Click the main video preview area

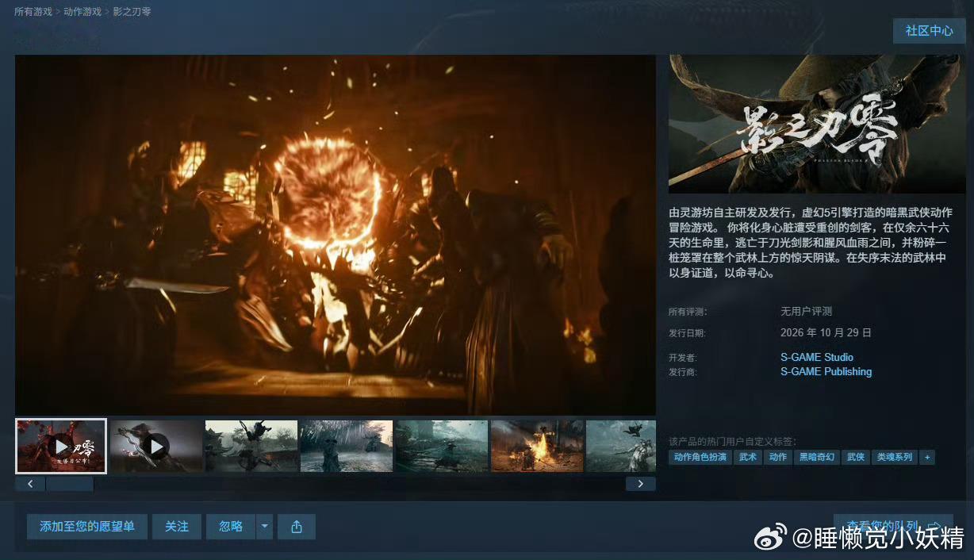pyautogui.click(x=336, y=235)
